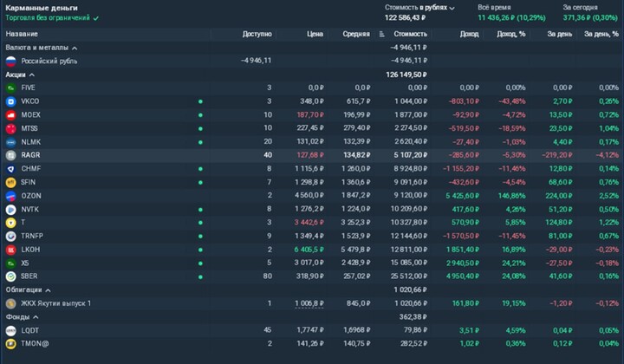Image resolution: width=624 pixels, height=364 pixels.
Task: Click the LQDT ticker name
Action: coord(29,330)
